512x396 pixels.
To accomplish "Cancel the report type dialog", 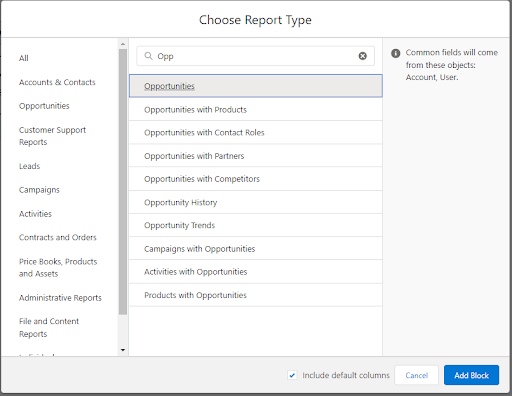I will pos(416,375).
